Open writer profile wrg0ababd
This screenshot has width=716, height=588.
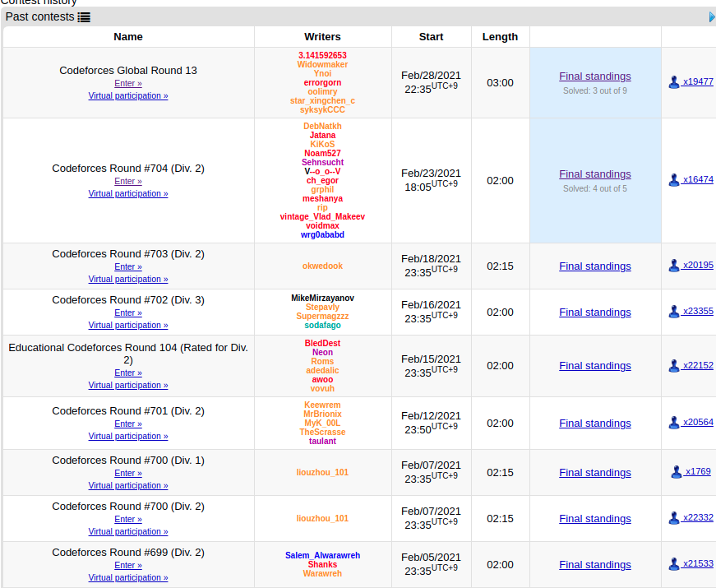[x=322, y=235]
